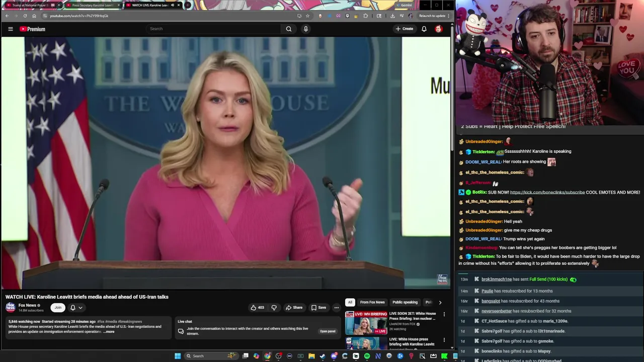Open browser downloads

tap(392, 16)
